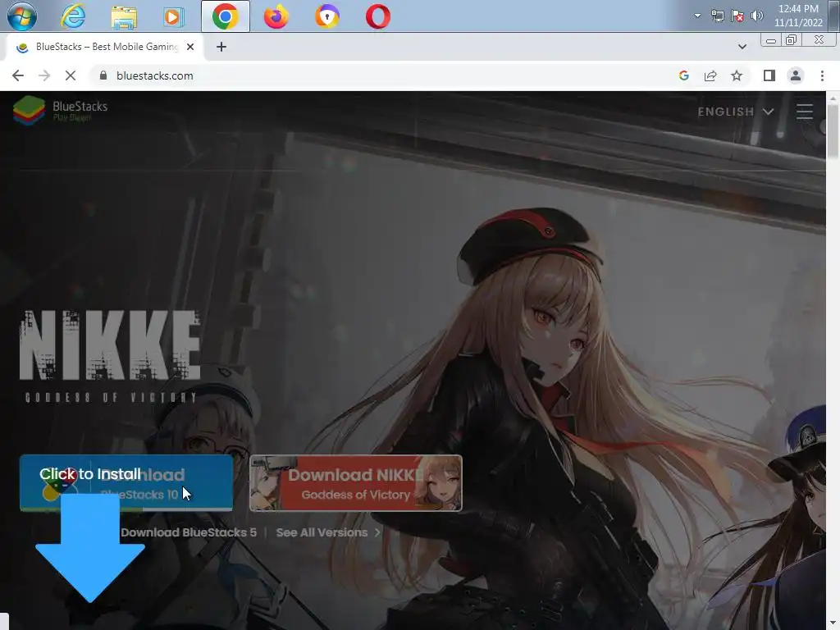Stop loading the page

71,75
